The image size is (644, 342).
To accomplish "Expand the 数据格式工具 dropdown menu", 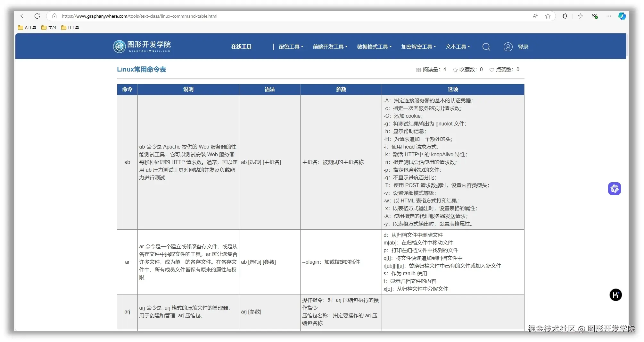I will click(375, 47).
